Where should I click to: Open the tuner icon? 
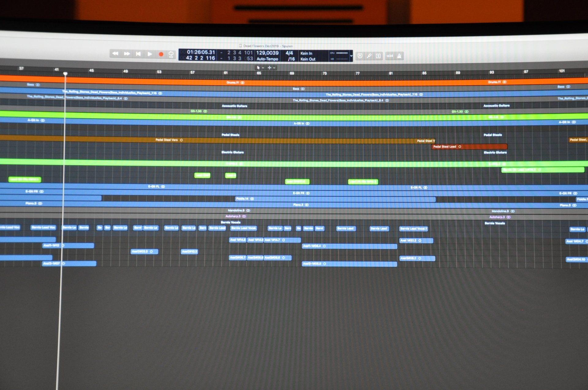(x=369, y=56)
